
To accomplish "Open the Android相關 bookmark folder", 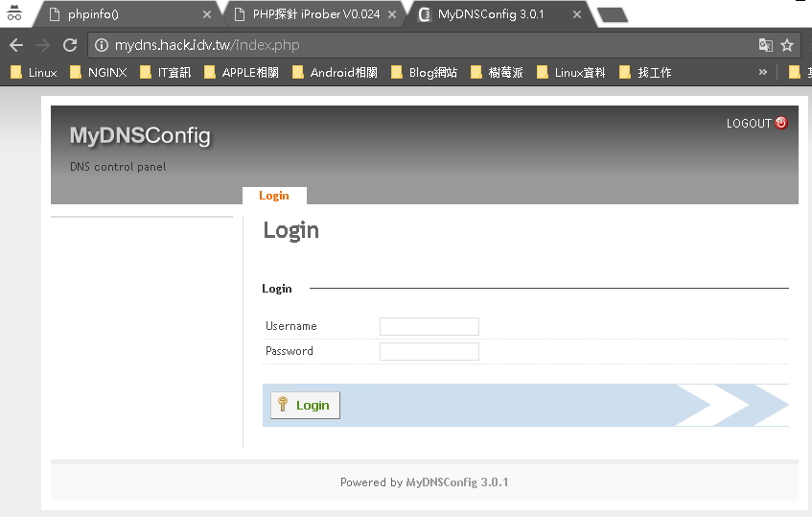I will [x=335, y=73].
